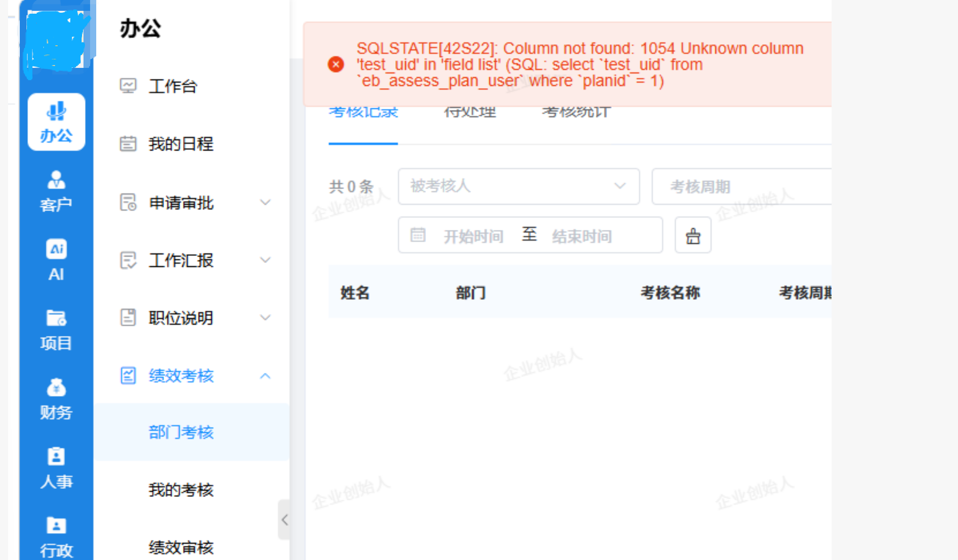The width and height of the screenshot is (958, 560).
Task: Click the 我的日程 calendar icon
Action: pos(128,143)
